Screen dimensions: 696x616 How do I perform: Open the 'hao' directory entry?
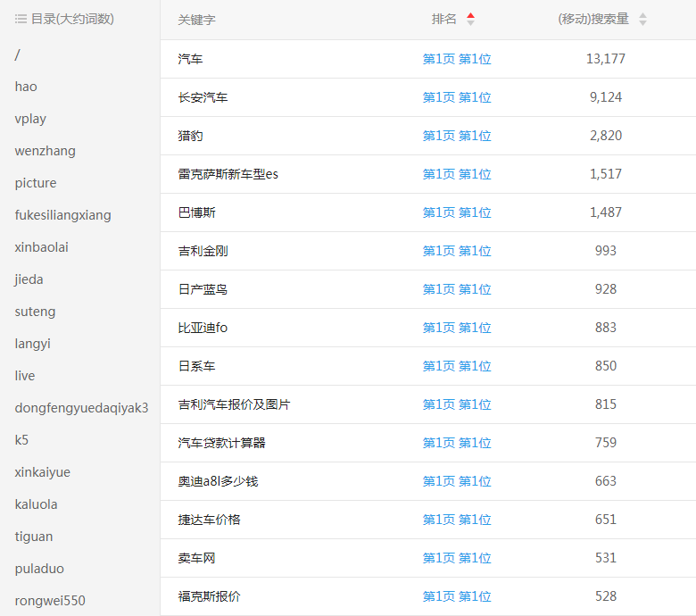pyautogui.click(x=26, y=87)
